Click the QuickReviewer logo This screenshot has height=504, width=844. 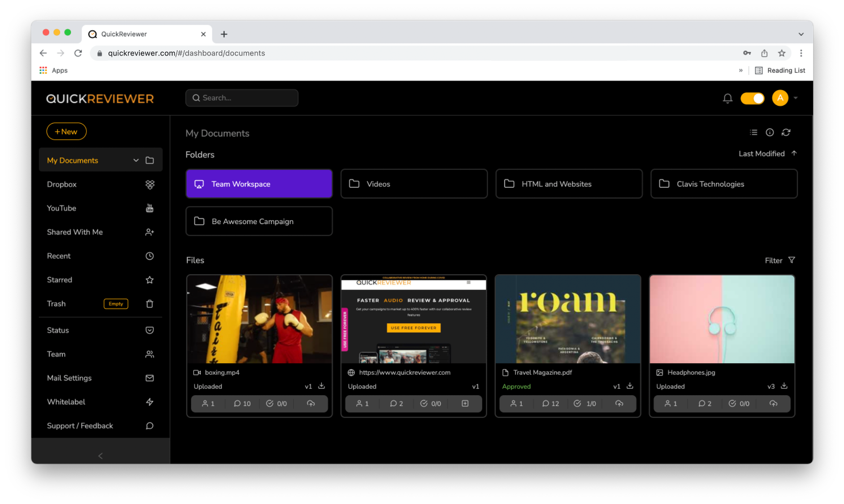click(100, 99)
